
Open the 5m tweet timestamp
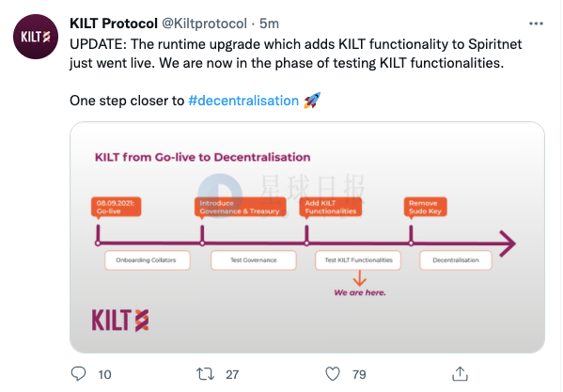point(269,24)
